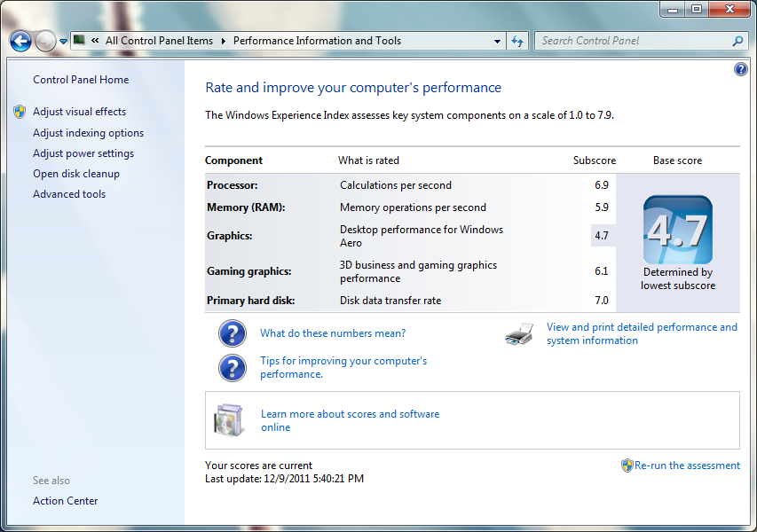This screenshot has height=532, width=757.
Task: Click Primary hard disk subscore 7.0
Action: 602,301
